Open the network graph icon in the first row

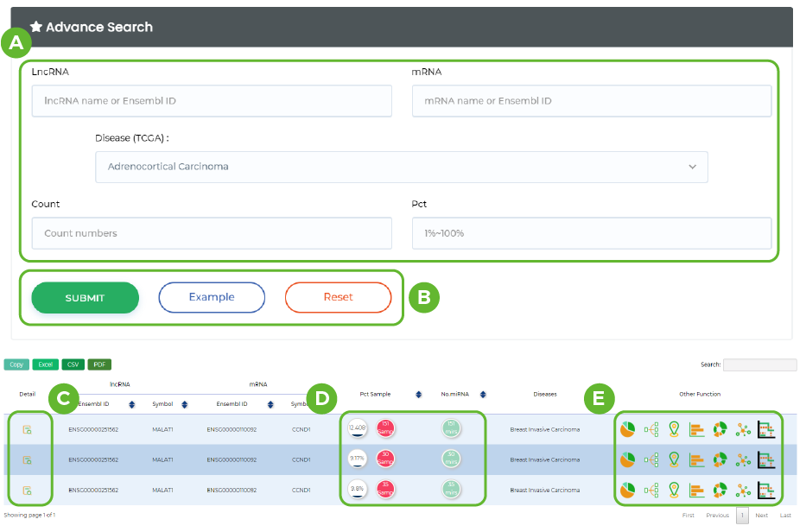pyautogui.click(x=742, y=429)
